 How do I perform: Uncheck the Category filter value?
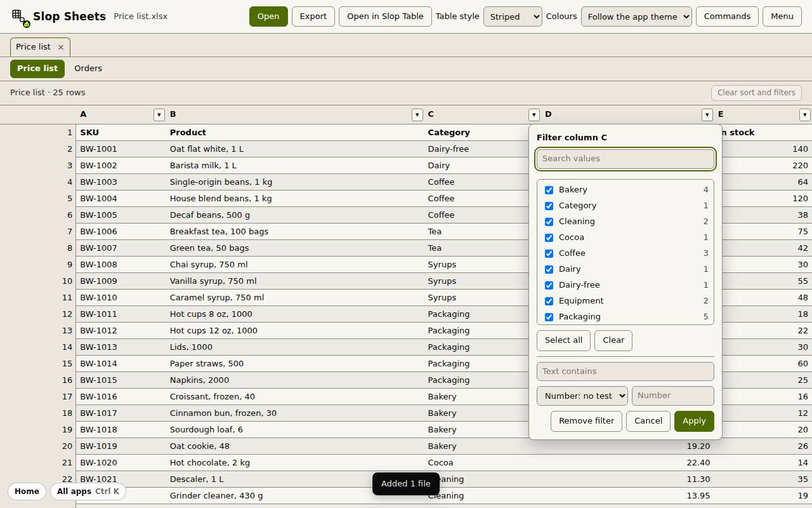[x=549, y=206]
